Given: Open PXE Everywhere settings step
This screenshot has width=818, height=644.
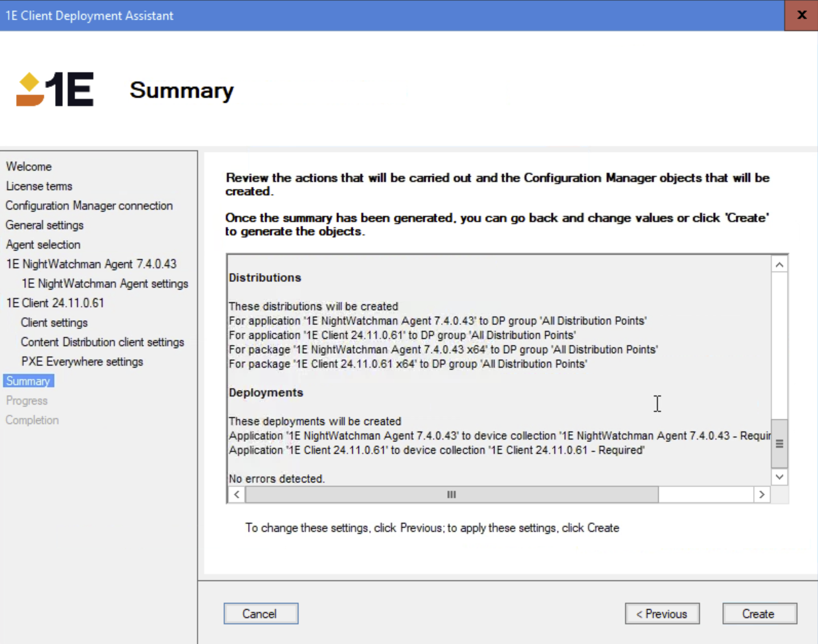Looking at the screenshot, I should click(82, 362).
